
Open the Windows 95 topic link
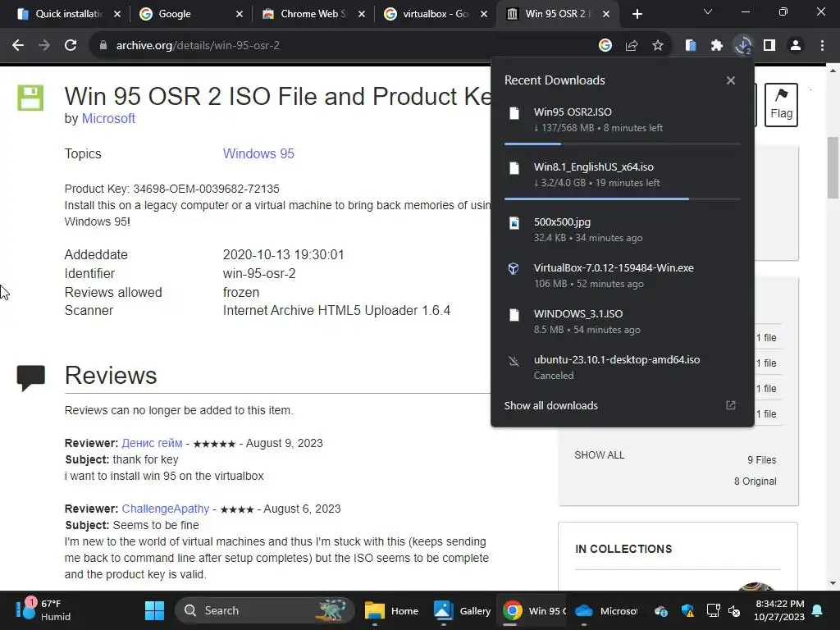(258, 153)
